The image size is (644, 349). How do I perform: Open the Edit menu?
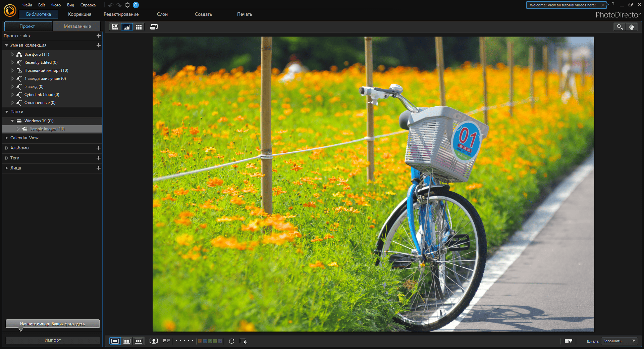(x=42, y=5)
